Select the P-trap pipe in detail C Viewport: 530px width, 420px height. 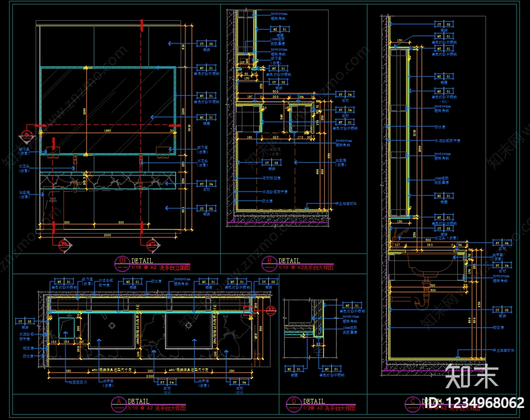click(422, 296)
